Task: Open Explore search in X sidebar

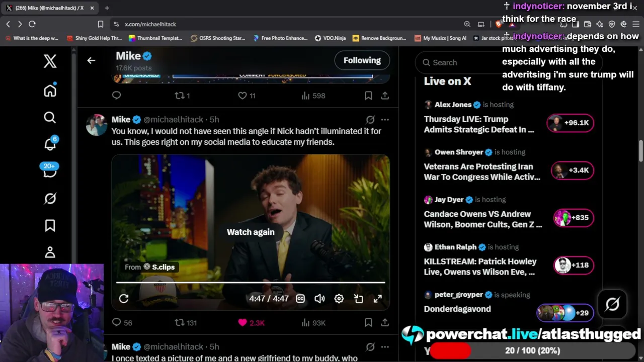Action: point(50,118)
